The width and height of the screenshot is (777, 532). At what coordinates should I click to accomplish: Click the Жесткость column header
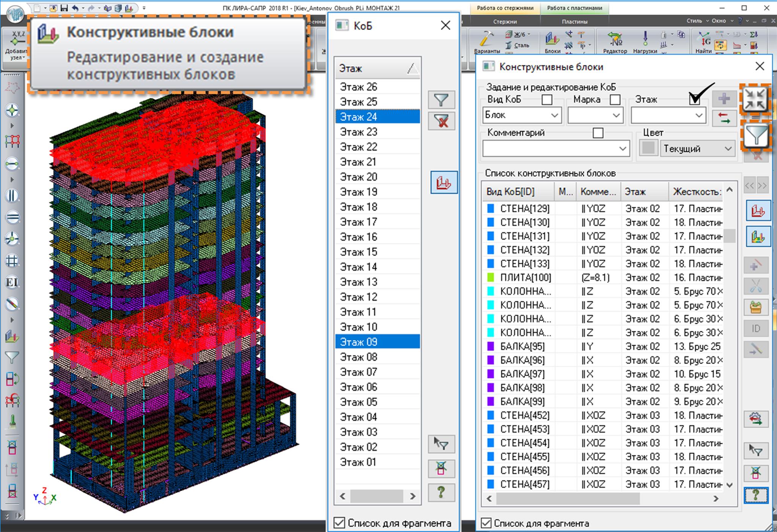pos(696,192)
